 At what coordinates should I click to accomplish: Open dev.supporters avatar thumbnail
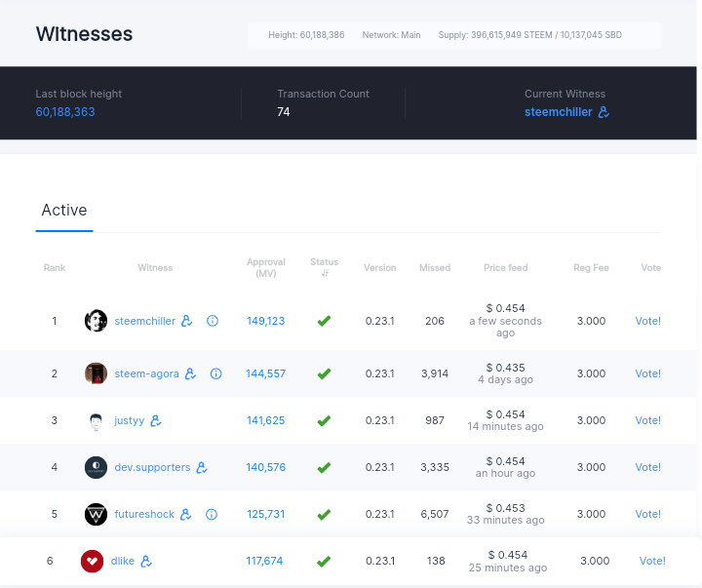pos(96,467)
